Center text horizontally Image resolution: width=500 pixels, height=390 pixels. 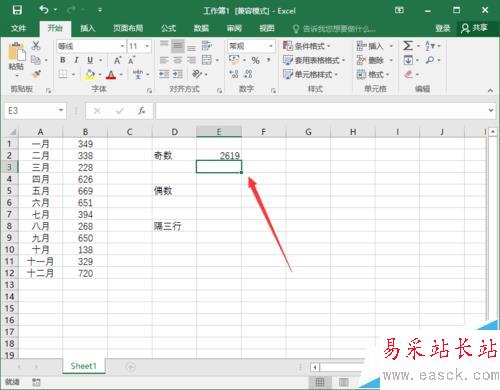(178, 60)
